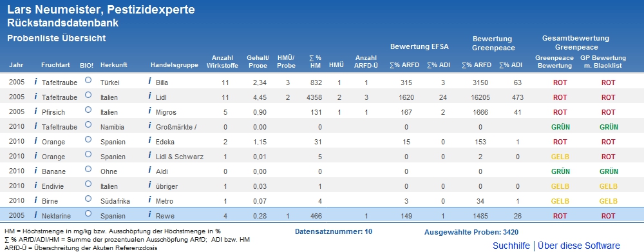Open info icon beside Nektarine

click(x=35, y=215)
